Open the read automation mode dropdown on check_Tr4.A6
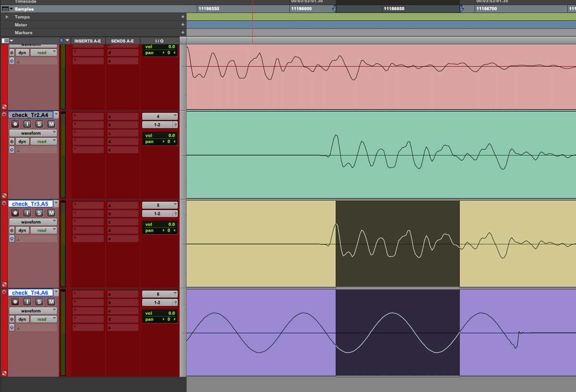The height and width of the screenshot is (392, 576). pos(44,319)
